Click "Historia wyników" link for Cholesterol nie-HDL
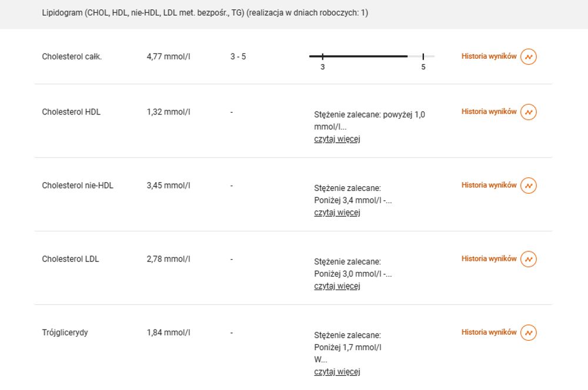 click(x=489, y=185)
